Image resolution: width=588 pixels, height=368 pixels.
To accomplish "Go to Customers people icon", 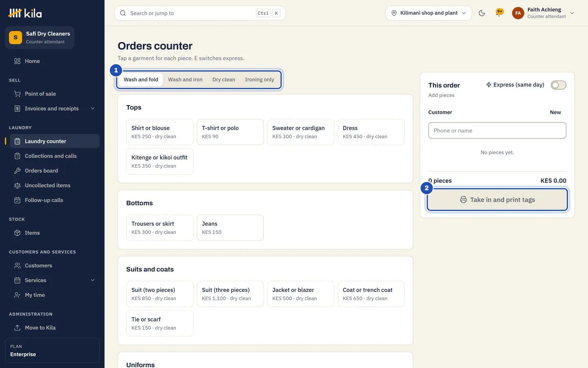I will point(17,265).
